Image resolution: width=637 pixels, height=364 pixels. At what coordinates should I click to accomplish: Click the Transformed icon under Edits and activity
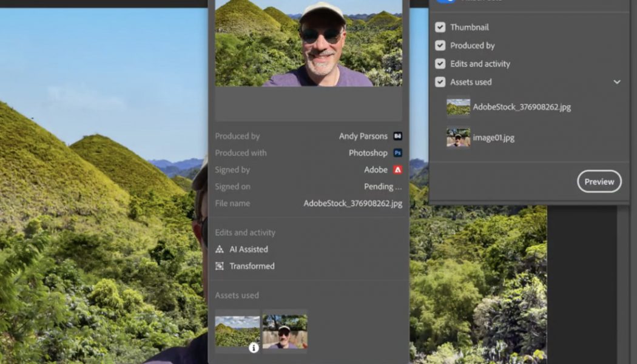[x=219, y=266]
